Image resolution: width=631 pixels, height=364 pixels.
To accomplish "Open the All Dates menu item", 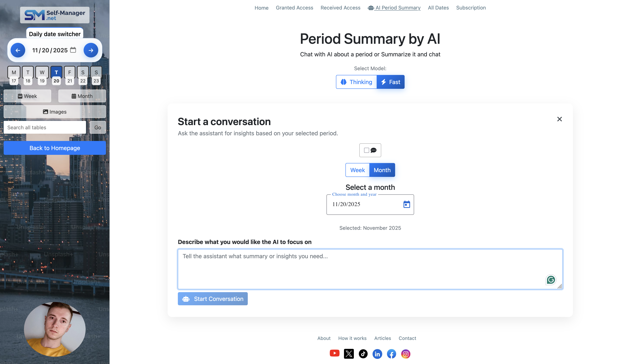I will click(438, 8).
